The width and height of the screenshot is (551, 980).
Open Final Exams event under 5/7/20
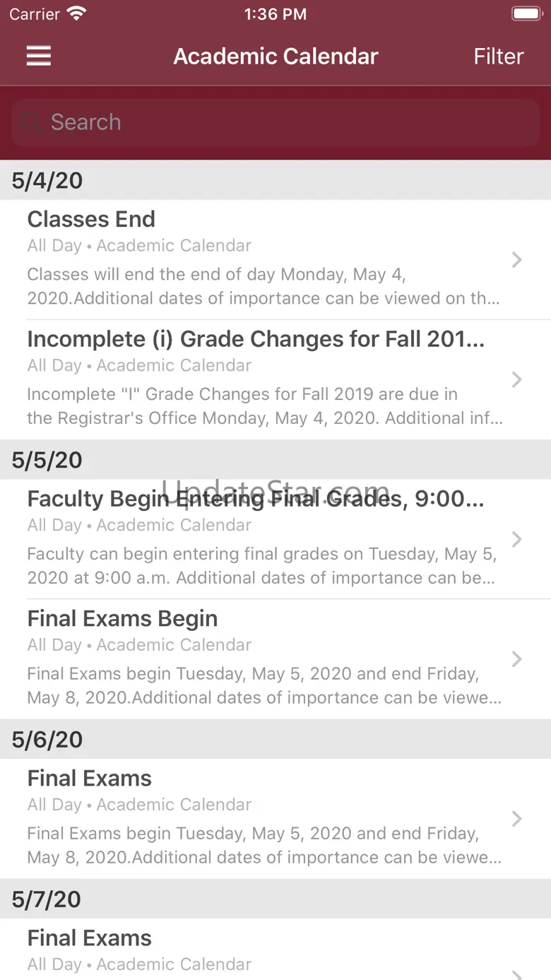(275, 949)
